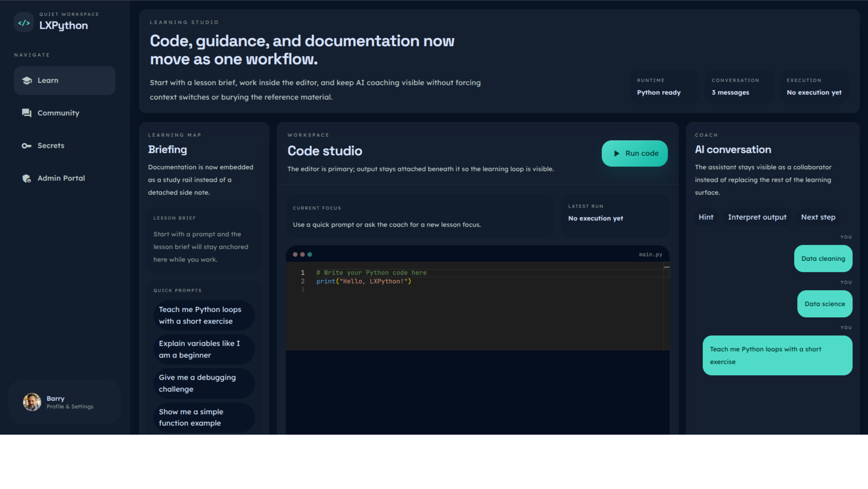
Task: Click the Code studio heading
Action: pyautogui.click(x=324, y=151)
